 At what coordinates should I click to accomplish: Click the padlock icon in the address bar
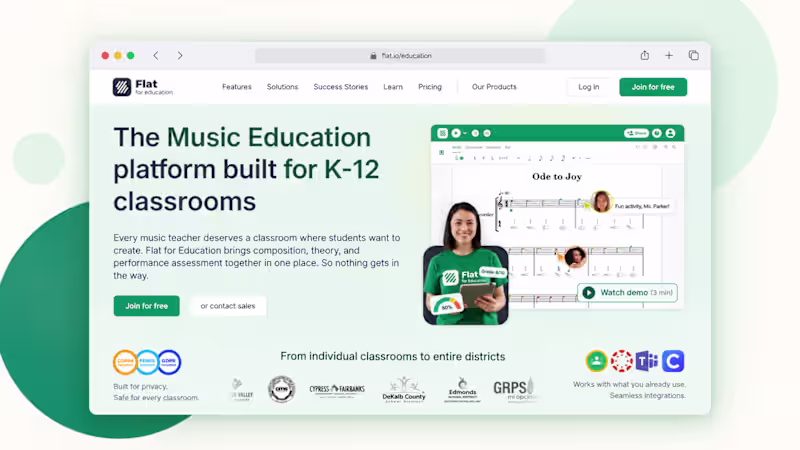coord(373,56)
